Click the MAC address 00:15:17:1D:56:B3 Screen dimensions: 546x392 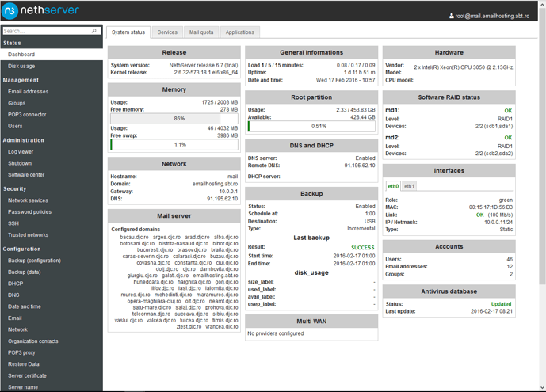491,207
